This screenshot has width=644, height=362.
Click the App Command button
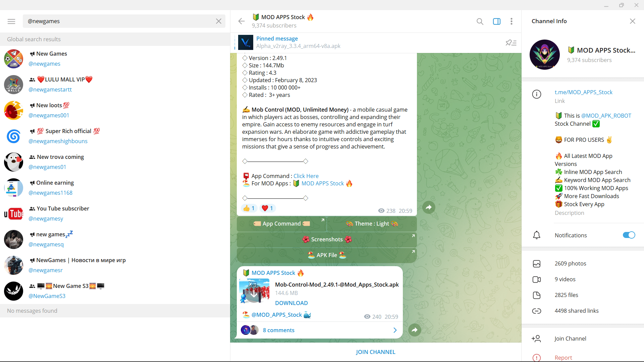tap(282, 224)
